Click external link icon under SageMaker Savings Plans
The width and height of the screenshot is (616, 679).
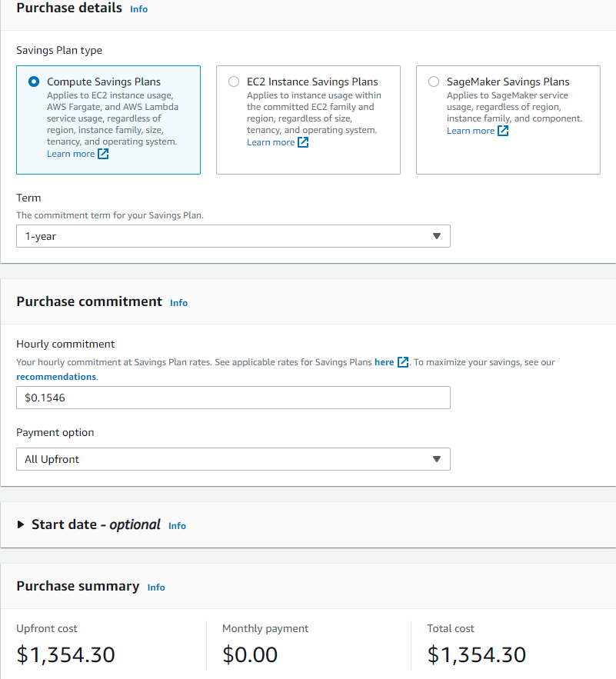point(503,131)
